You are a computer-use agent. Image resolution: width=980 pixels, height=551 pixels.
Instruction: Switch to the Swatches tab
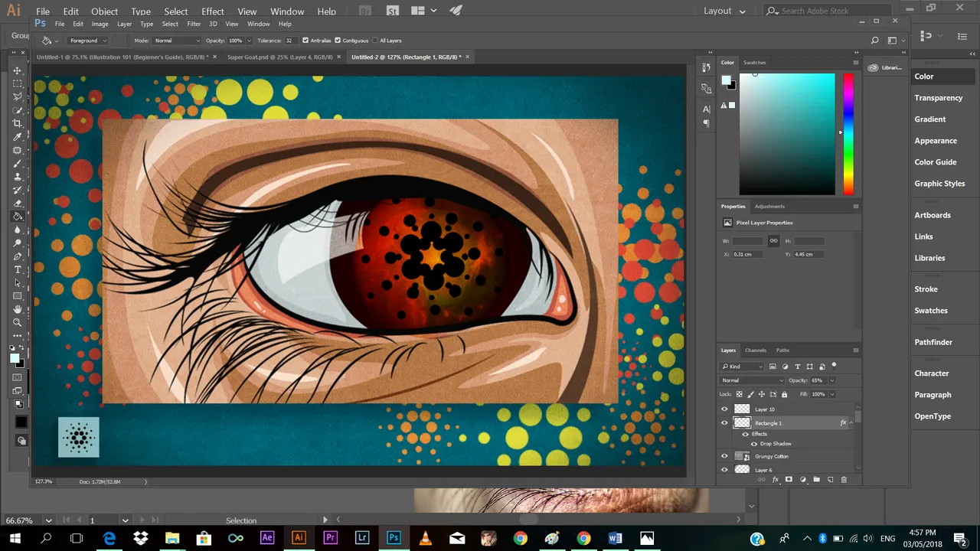(x=754, y=62)
